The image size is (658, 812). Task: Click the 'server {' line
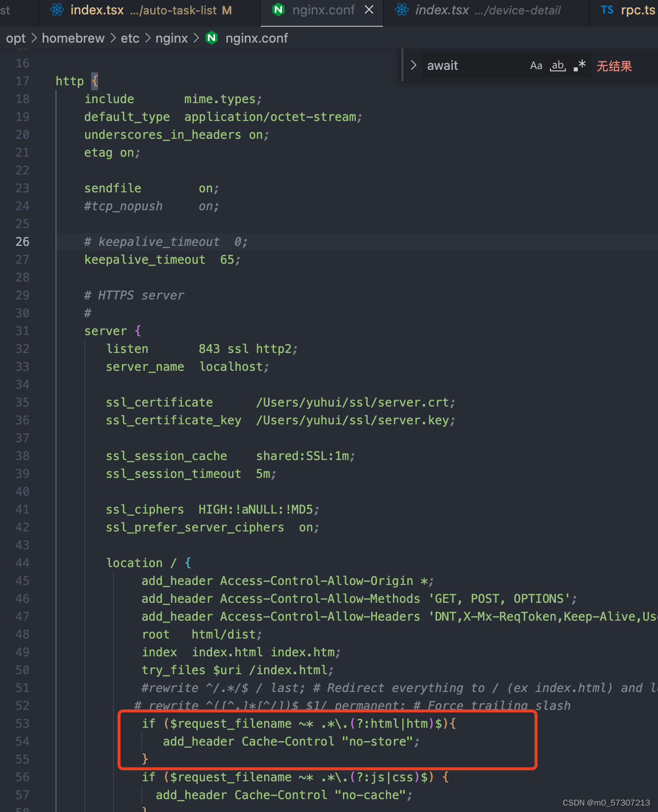[112, 331]
